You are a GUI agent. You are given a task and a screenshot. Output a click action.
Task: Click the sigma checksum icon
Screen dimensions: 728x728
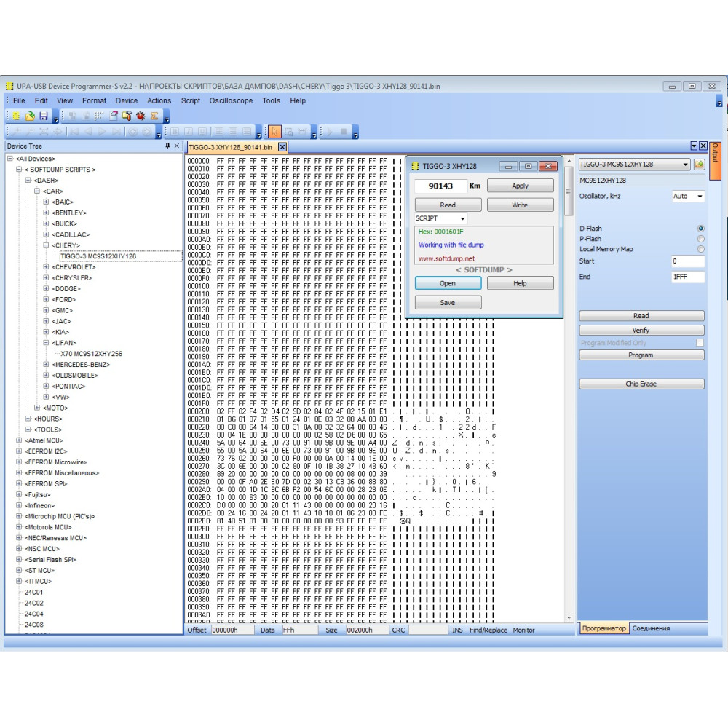point(154,116)
